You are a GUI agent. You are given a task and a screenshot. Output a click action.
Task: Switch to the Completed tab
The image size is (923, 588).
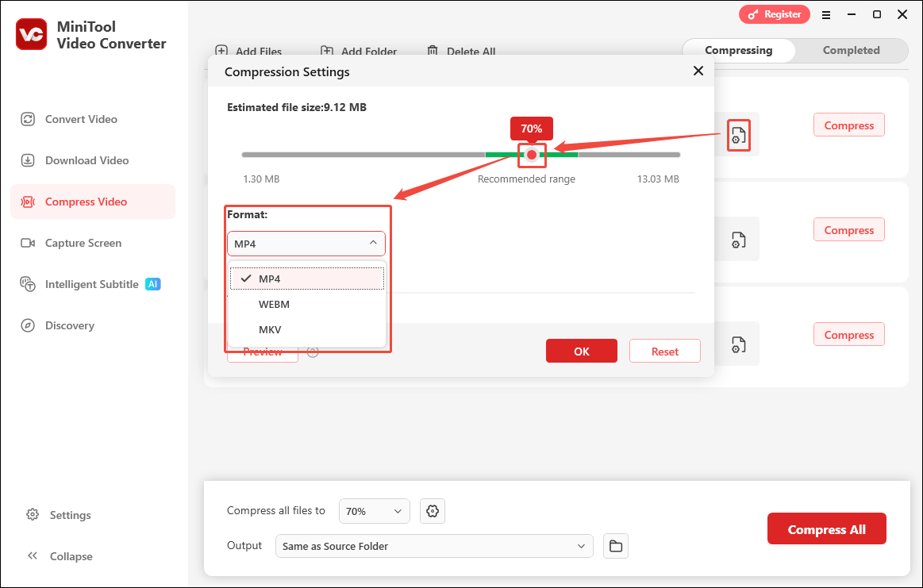851,50
